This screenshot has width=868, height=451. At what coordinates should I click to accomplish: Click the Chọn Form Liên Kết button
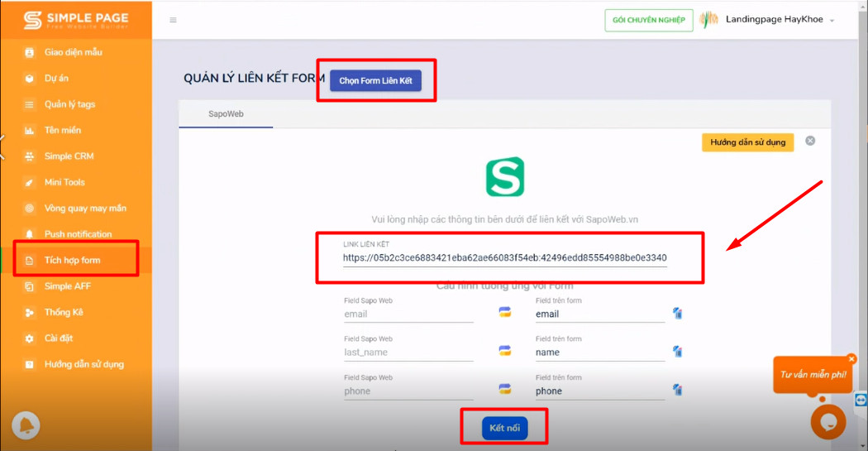pyautogui.click(x=376, y=80)
